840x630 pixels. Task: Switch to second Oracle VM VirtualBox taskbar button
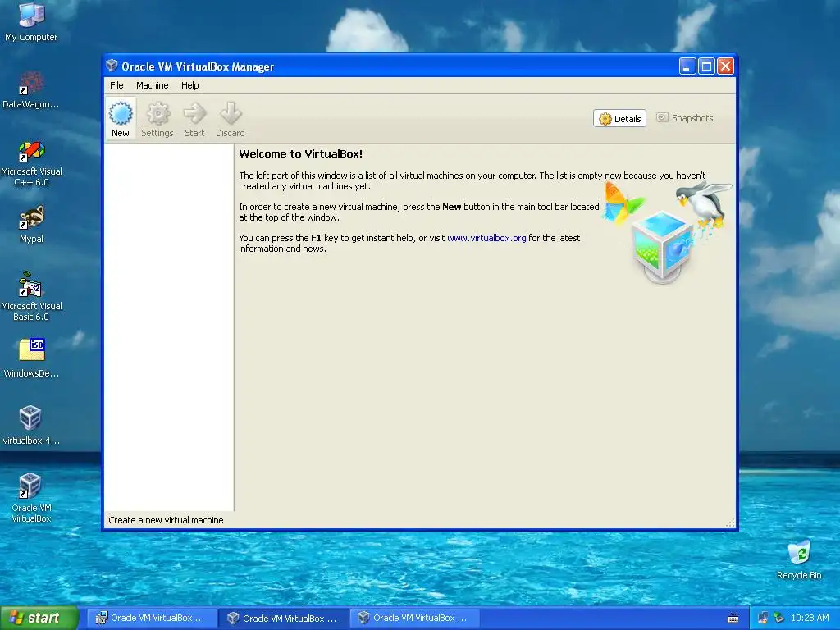coord(283,618)
